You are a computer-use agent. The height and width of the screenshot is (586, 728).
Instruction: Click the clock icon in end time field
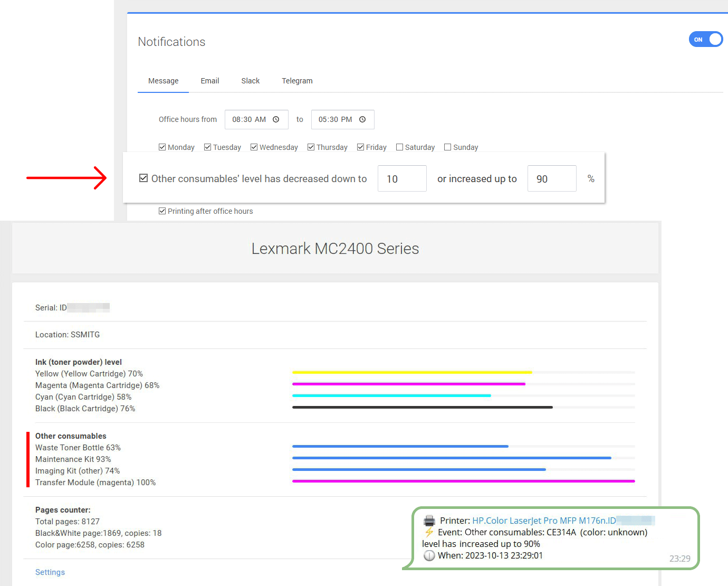tap(362, 119)
